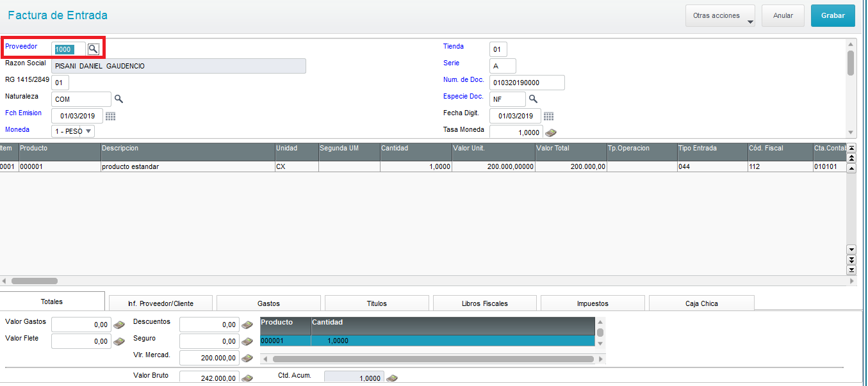Click the items grid horizontal scrollbar thumb

35,280
